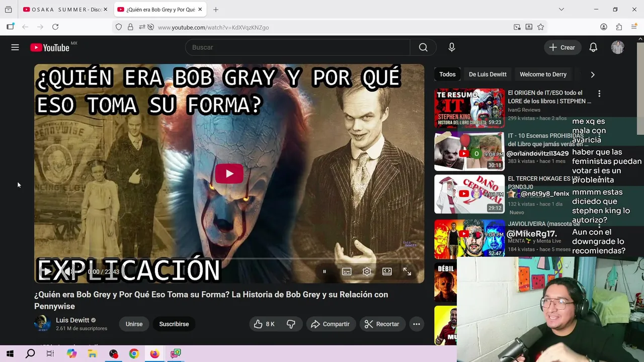
Task: Open Task View on the taskbar
Action: pyautogui.click(x=50, y=353)
